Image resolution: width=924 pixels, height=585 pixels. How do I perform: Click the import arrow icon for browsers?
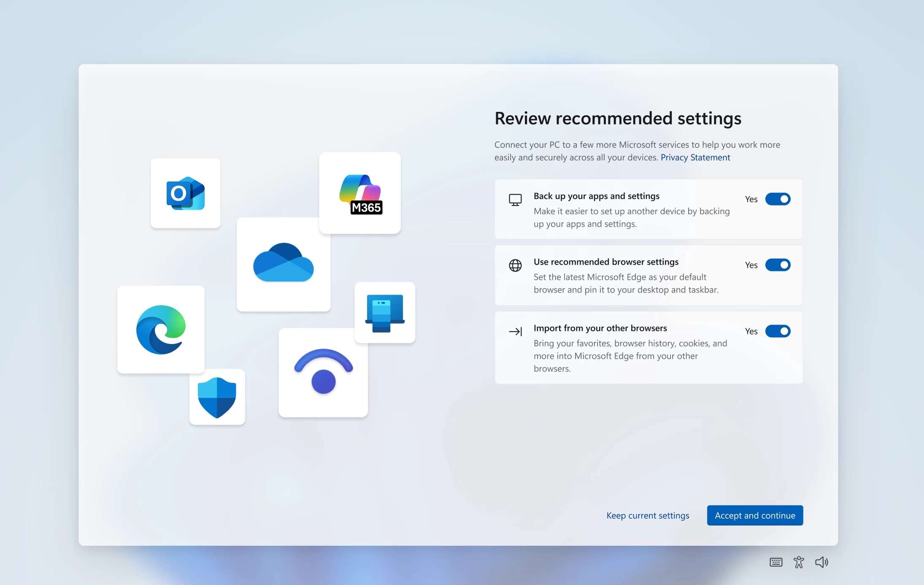515,332
